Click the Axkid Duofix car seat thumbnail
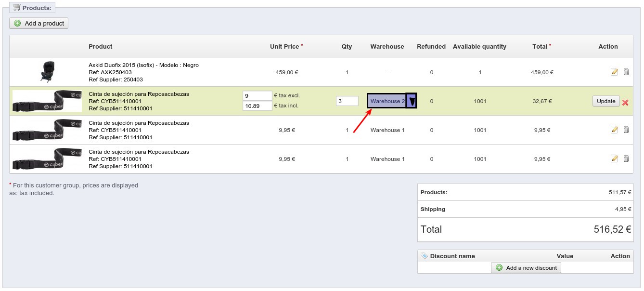This screenshot has width=644, height=291. tap(47, 72)
